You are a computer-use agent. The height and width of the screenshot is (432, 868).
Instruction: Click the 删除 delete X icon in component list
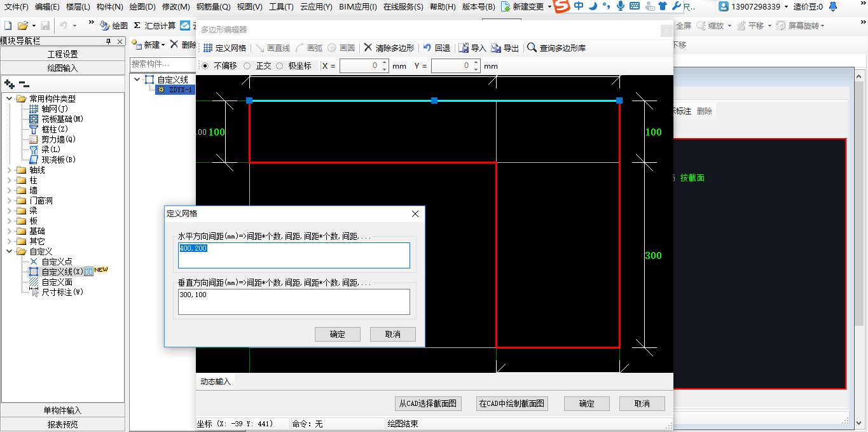tap(174, 44)
